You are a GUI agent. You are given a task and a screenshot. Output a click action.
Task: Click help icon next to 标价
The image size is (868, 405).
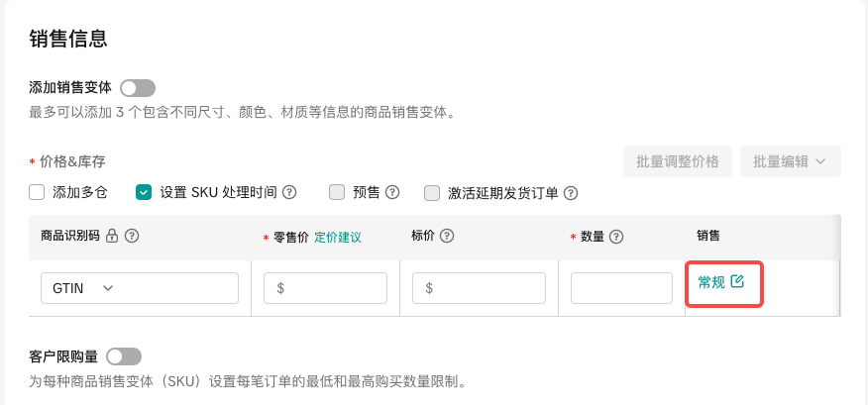(447, 236)
